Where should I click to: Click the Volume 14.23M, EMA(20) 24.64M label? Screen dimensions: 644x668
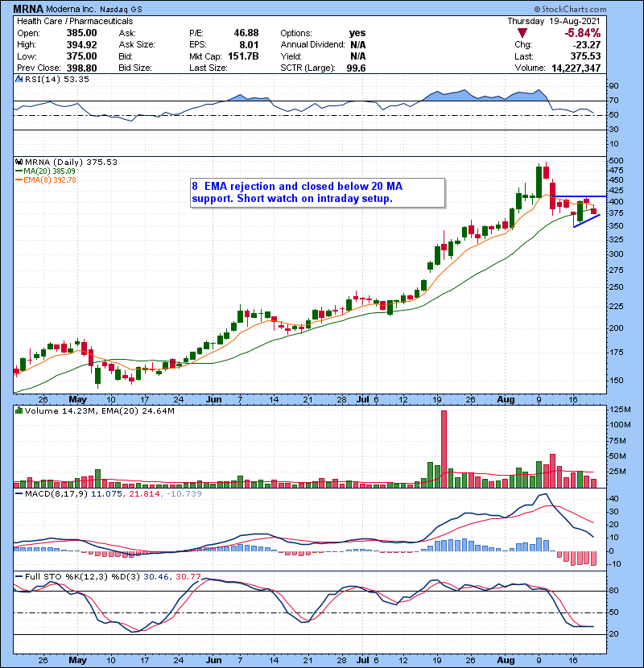tap(100, 410)
